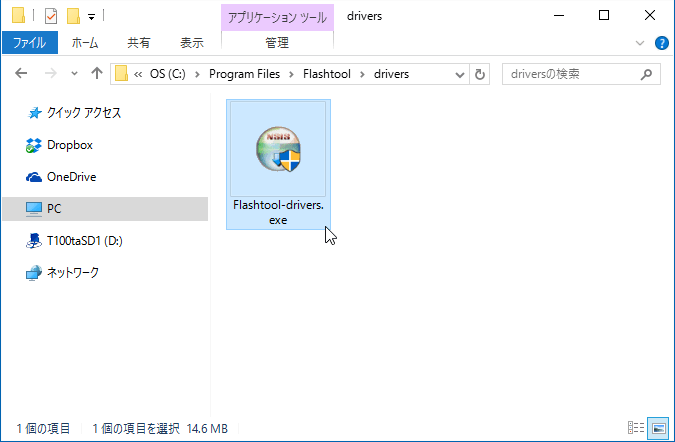Switch to the ホーム ribbon tab

point(85,43)
